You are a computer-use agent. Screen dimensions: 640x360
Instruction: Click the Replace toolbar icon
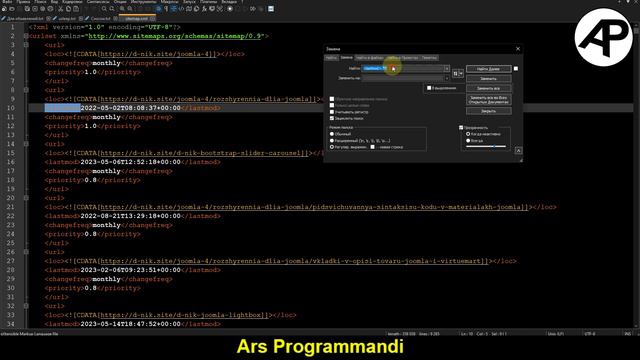click(x=111, y=9)
